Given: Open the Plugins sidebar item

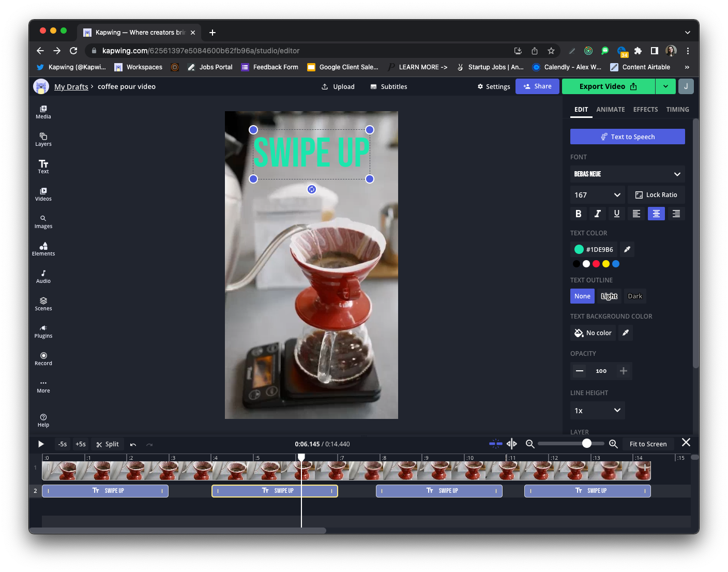Looking at the screenshot, I should coord(43,331).
